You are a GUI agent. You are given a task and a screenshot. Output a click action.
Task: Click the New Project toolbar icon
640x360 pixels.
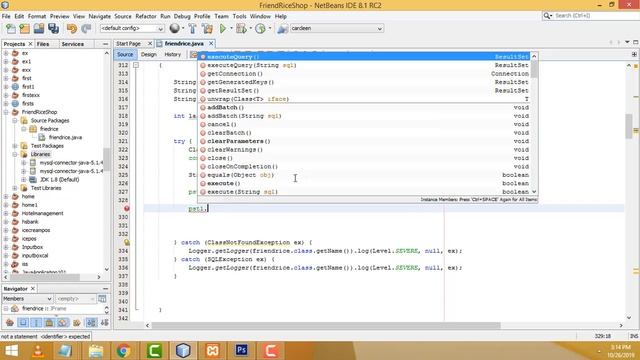24,29
